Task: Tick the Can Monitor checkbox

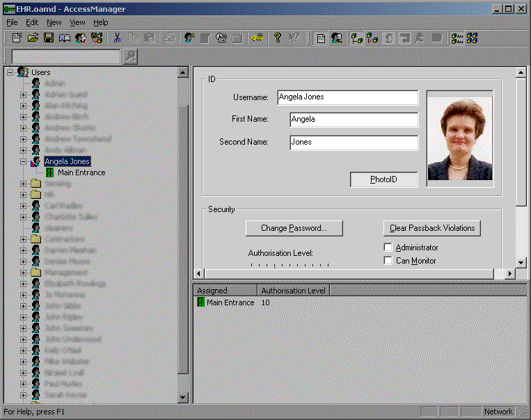Action: click(x=388, y=261)
